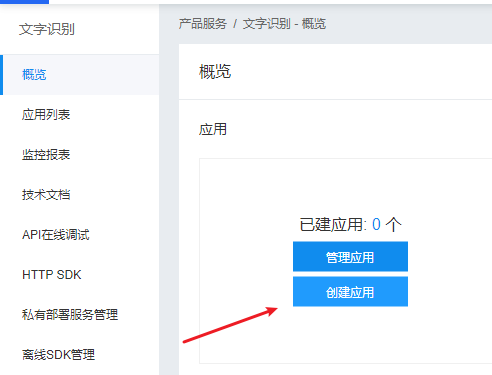Image resolution: width=492 pixels, height=375 pixels.
Task: Open HTTP SDK from the sidebar
Action: click(79, 275)
